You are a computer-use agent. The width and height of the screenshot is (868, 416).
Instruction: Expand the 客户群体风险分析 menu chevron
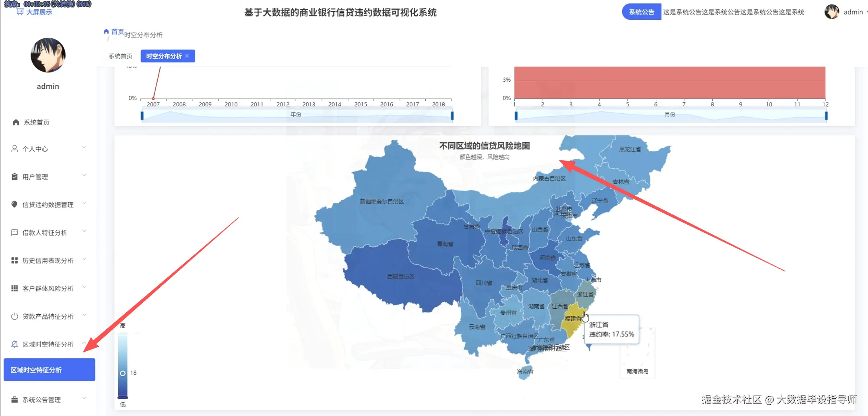tap(85, 287)
